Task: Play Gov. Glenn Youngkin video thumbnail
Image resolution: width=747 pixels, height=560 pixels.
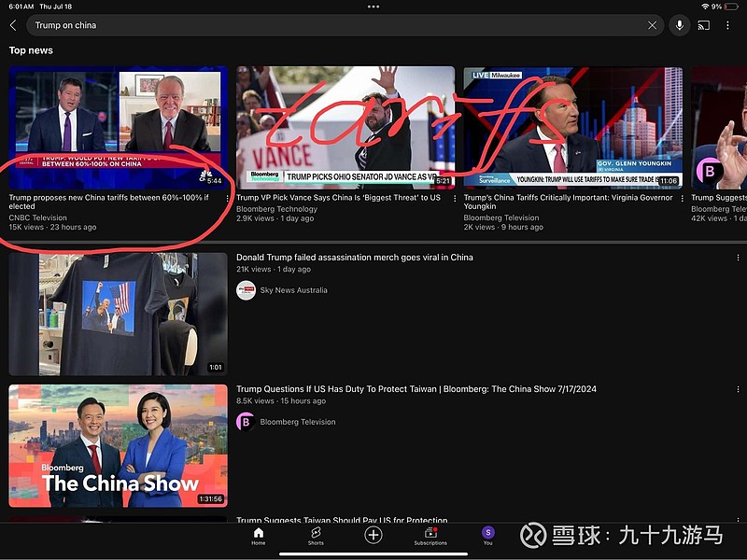Action: tap(572, 128)
